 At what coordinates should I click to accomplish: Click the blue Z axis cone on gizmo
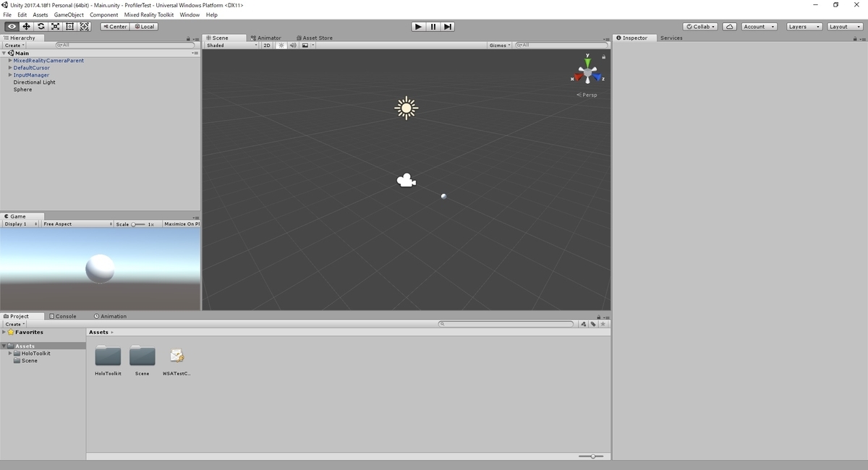click(597, 77)
